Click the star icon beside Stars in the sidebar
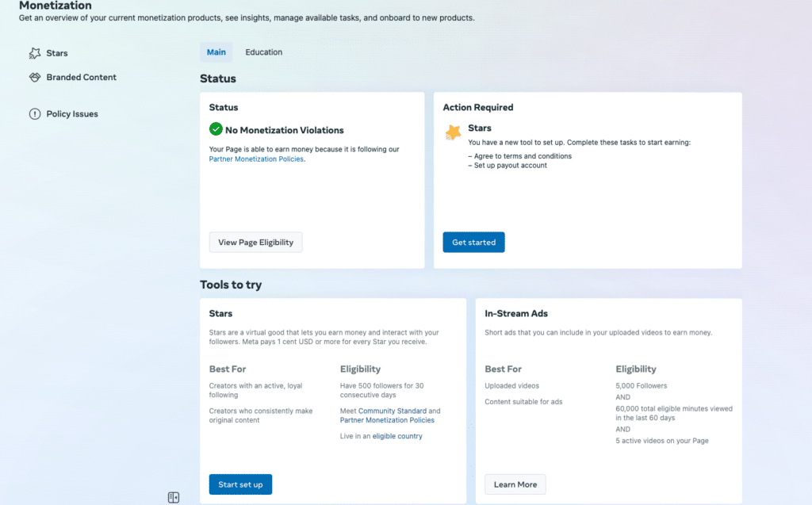This screenshot has width=812, height=505. (34, 53)
